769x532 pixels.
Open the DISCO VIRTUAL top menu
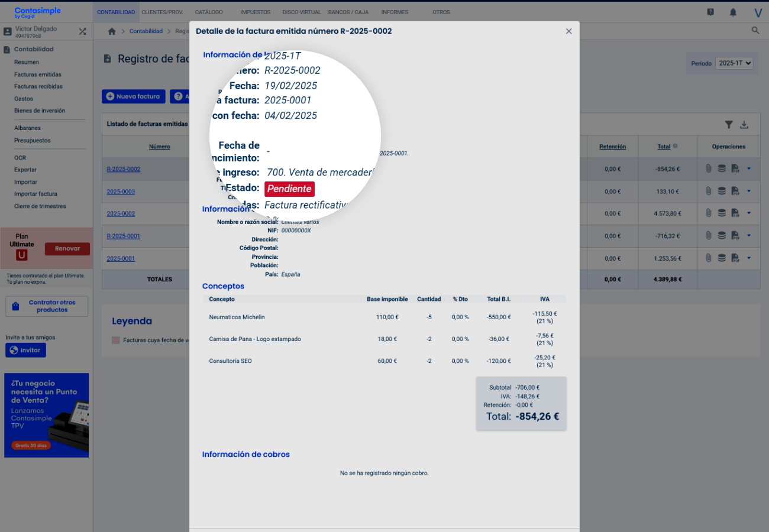[302, 12]
